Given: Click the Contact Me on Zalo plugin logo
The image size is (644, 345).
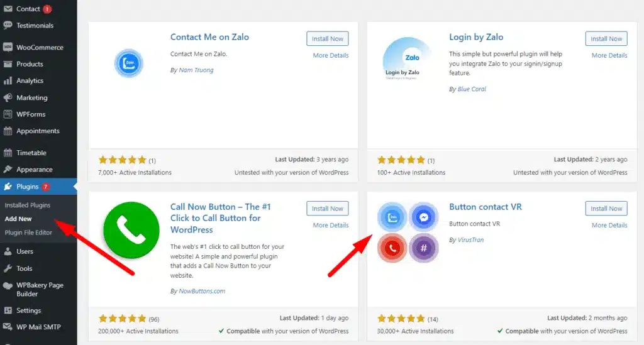Looking at the screenshot, I should tap(128, 63).
